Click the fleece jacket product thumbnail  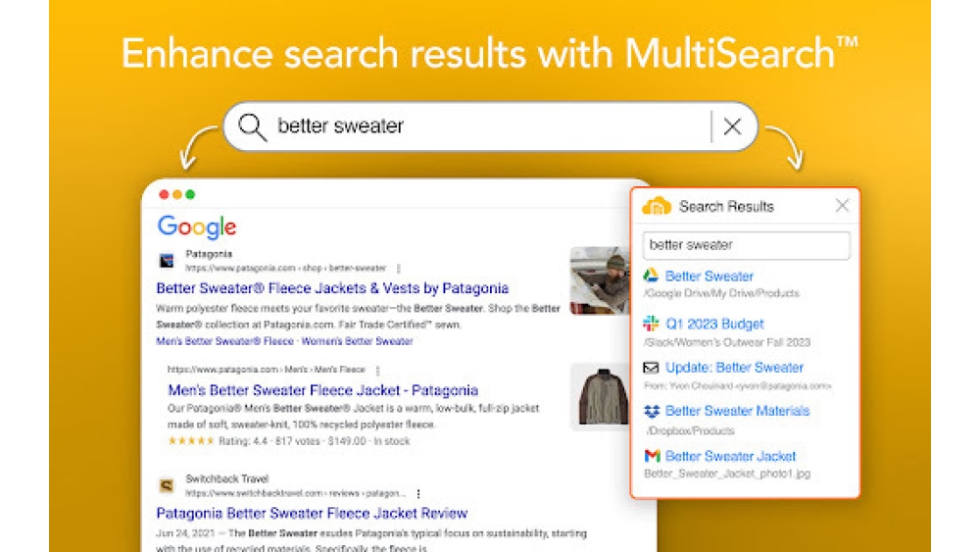598,396
